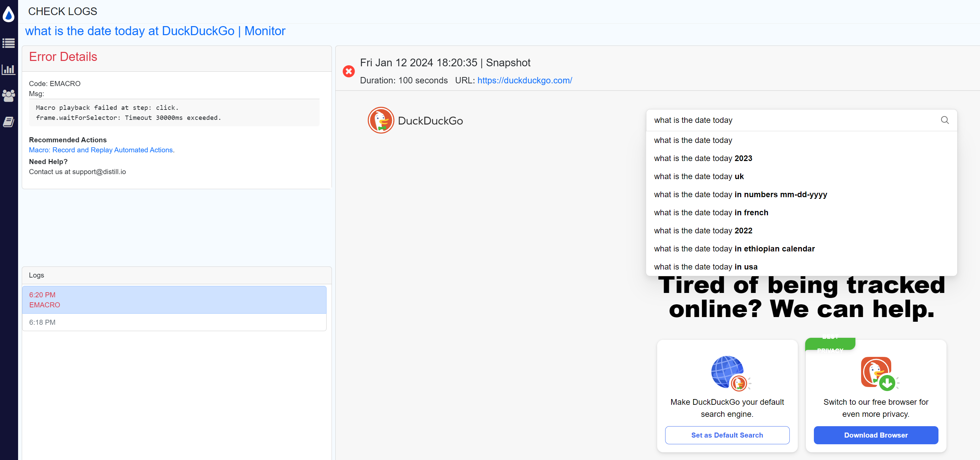Screen dimensions: 980x460
Task: Select the team members icon in sidebar
Action: tap(9, 96)
